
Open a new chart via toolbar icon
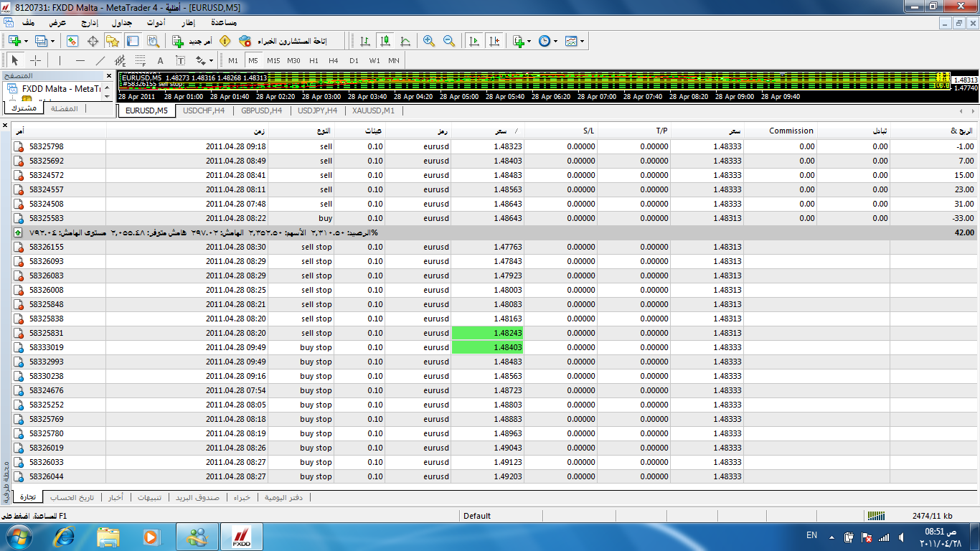click(x=14, y=41)
